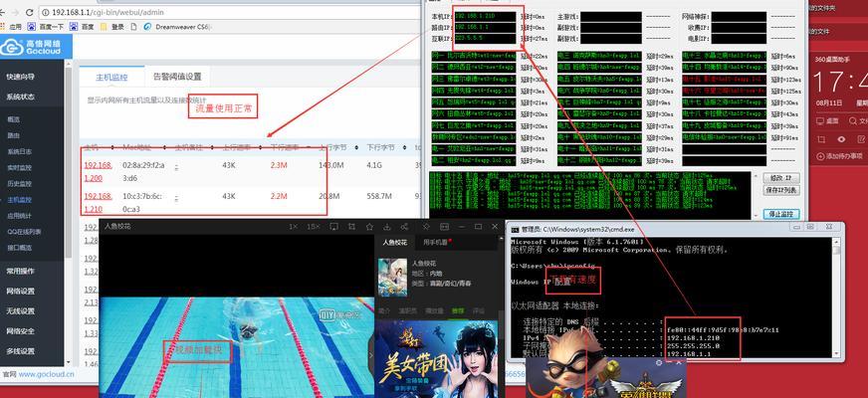The image size is (868, 398).
Task: Click 修改 IP button in ping monitor
Action: (781, 178)
